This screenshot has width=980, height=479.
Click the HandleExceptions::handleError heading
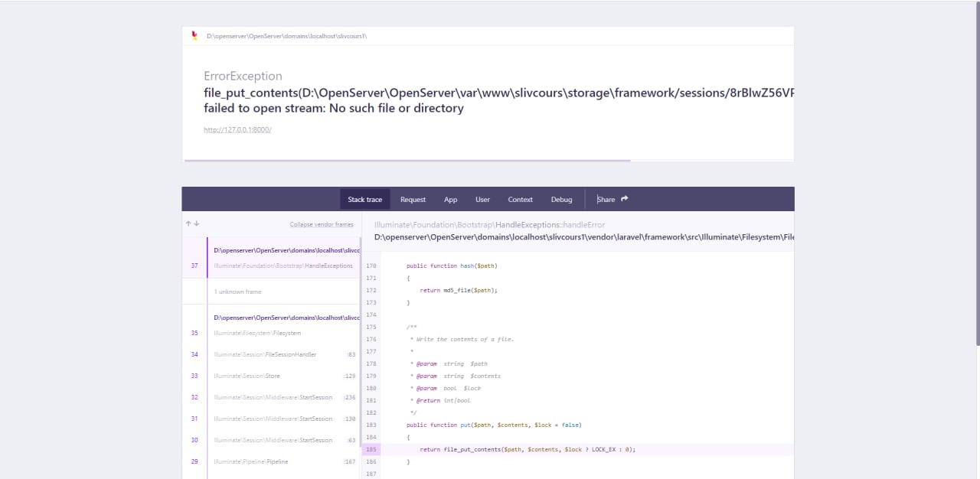tap(489, 225)
